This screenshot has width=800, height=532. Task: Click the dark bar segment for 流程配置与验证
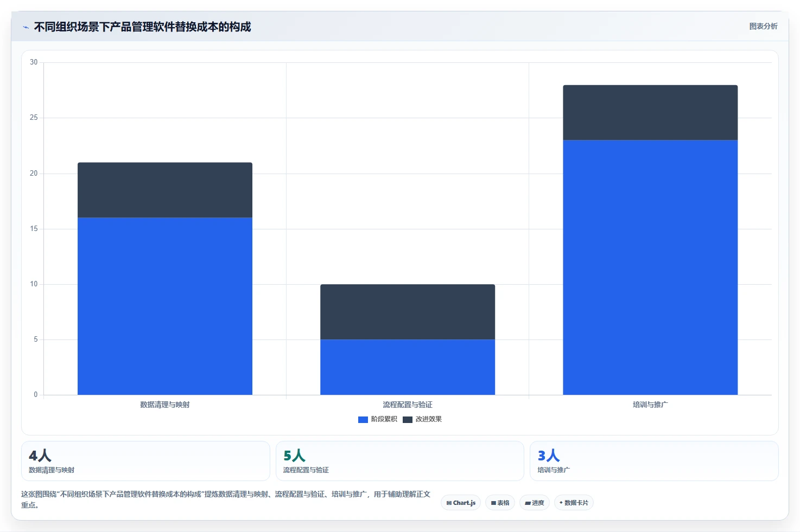(x=408, y=312)
